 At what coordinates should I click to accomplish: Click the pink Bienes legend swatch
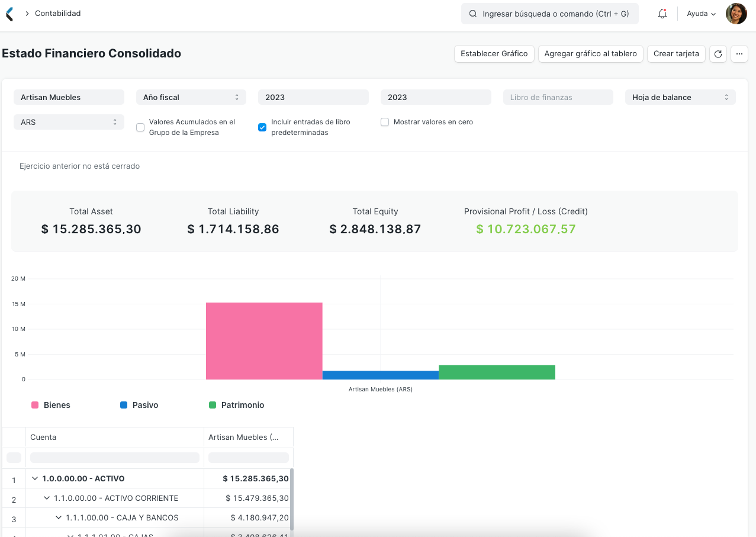click(x=36, y=404)
